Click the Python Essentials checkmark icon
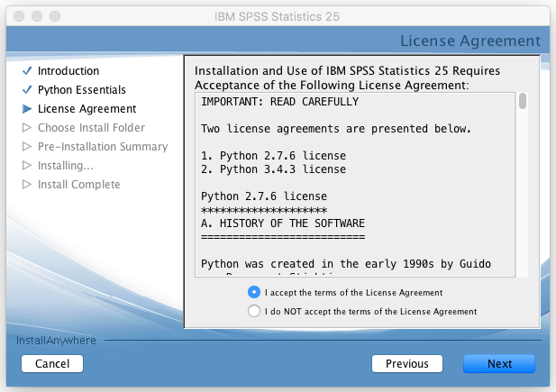Screen dimensions: 556x392 coord(27,89)
